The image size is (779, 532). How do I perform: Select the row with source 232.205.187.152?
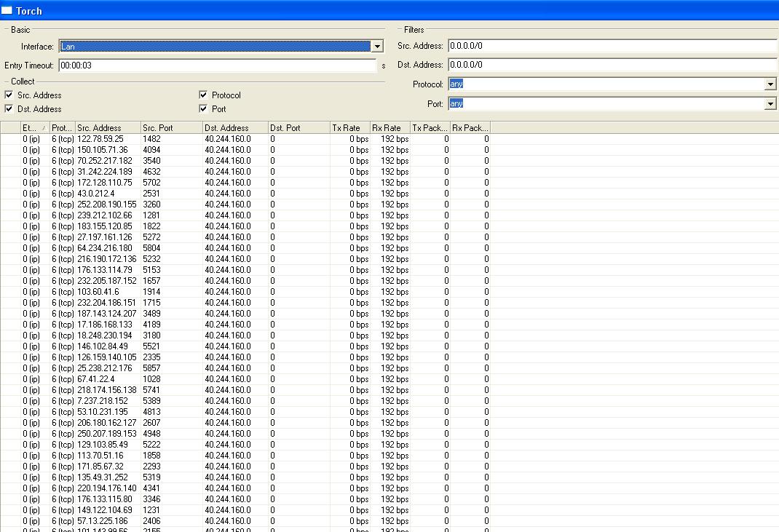pyautogui.click(x=245, y=281)
